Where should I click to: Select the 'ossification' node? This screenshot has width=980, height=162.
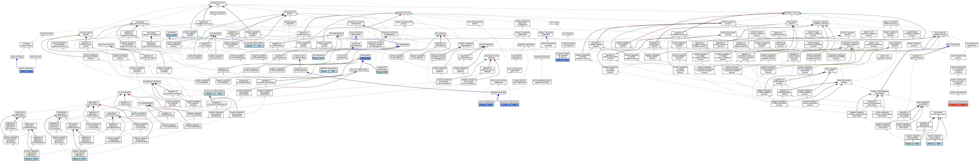tap(172, 32)
